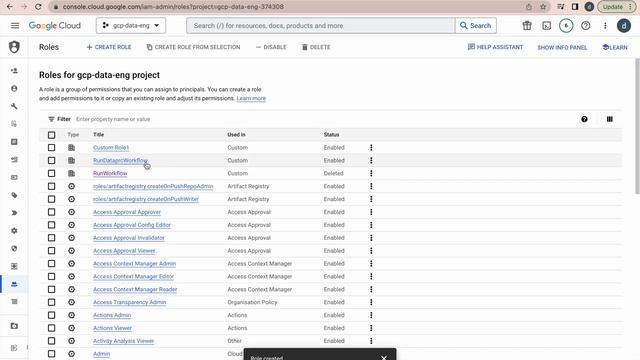Sort roles by Status column header

[x=331, y=135]
